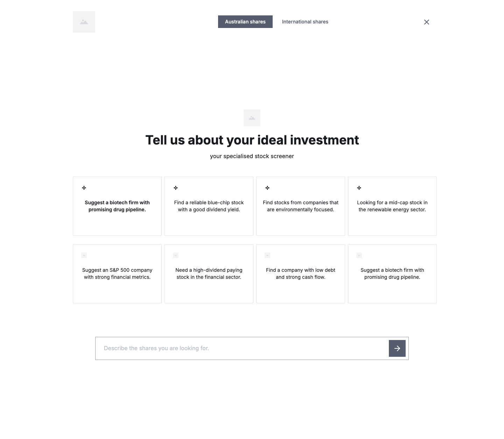Click the logo placeholder image in header
The image size is (504, 439).
tap(84, 22)
